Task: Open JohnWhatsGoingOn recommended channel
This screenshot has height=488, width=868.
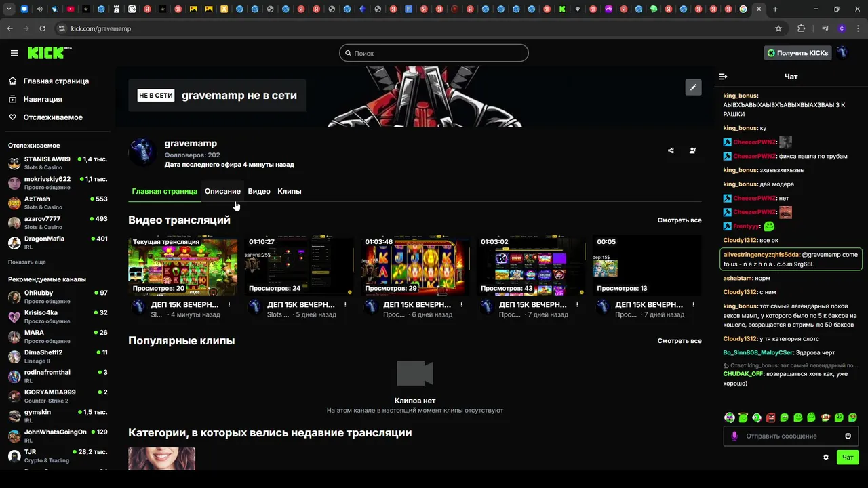Action: point(58,436)
